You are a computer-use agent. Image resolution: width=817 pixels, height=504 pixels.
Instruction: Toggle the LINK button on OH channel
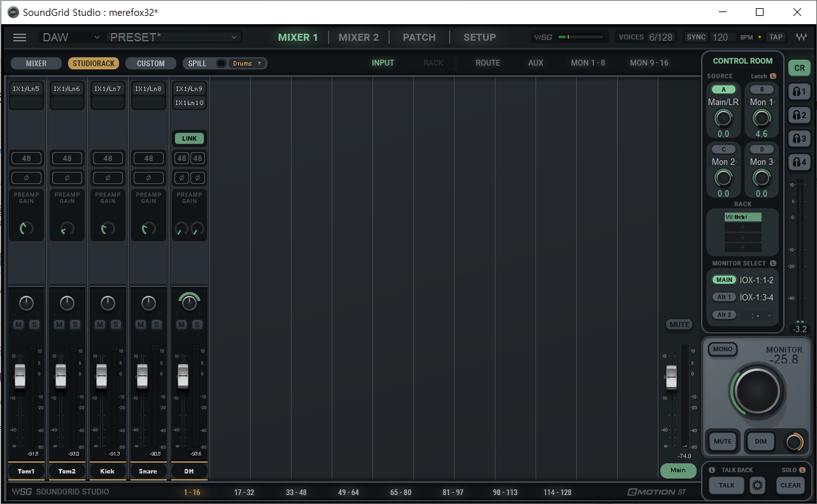click(x=189, y=139)
